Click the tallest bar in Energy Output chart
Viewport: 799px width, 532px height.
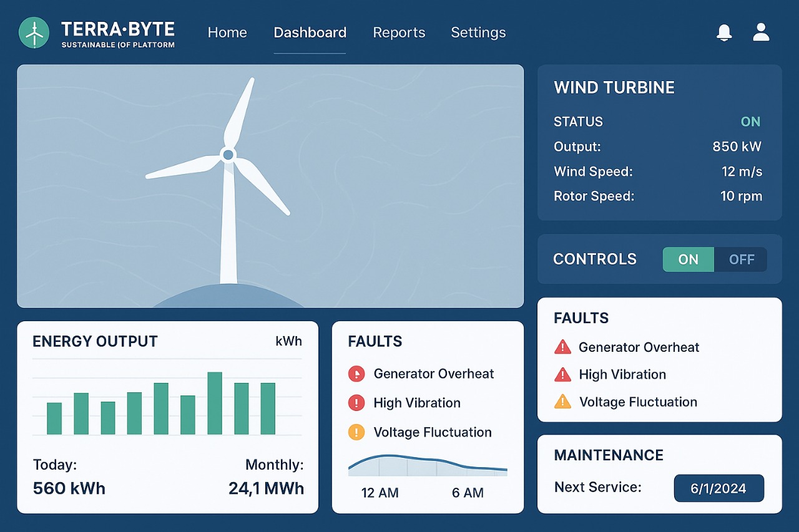coord(215,403)
